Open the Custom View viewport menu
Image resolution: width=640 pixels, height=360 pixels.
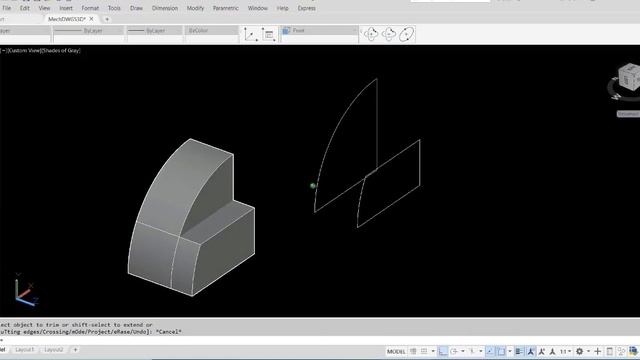tap(23, 51)
